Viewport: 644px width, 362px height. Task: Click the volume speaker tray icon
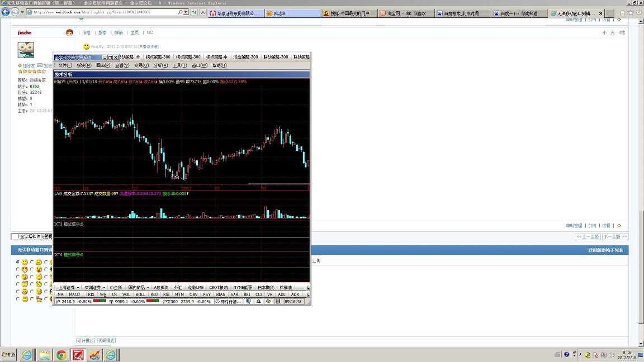click(611, 355)
